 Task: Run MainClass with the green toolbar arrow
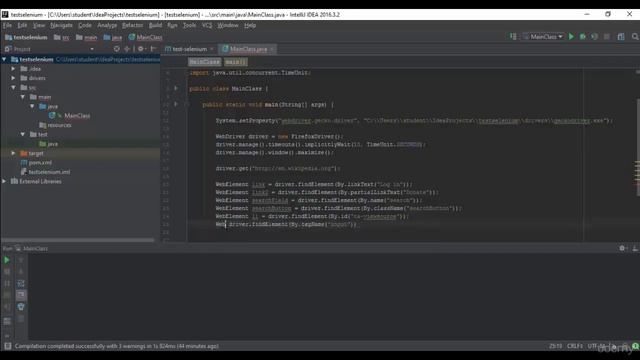click(x=571, y=37)
